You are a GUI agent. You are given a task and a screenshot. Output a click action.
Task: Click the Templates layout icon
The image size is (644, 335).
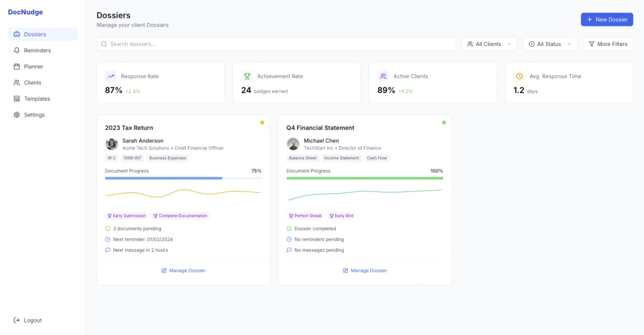[17, 99]
